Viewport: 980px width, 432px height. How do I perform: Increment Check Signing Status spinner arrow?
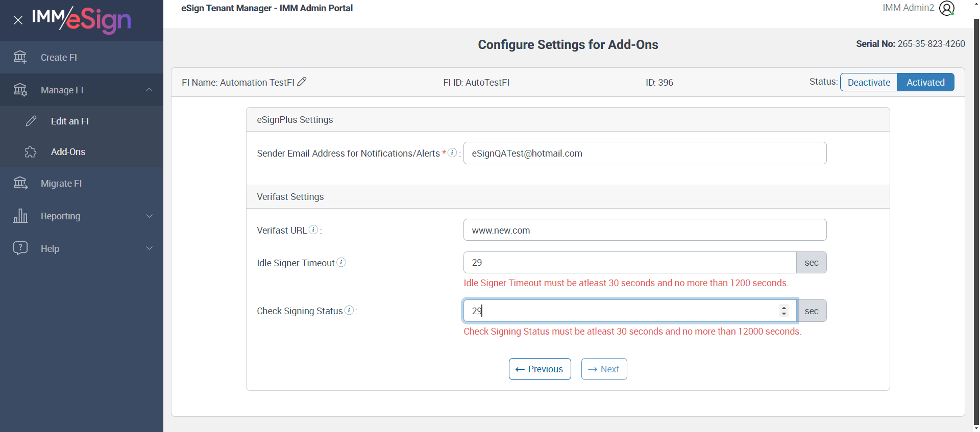[x=784, y=307]
